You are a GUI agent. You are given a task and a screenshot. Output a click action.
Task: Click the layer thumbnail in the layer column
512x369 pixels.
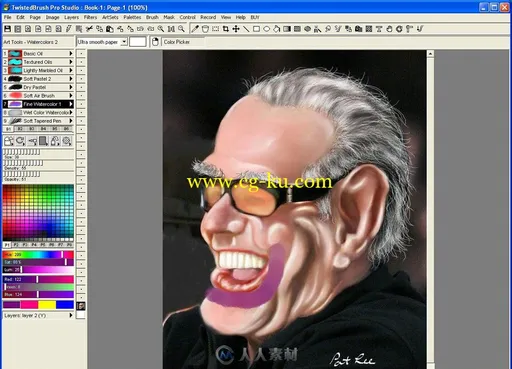(81, 306)
